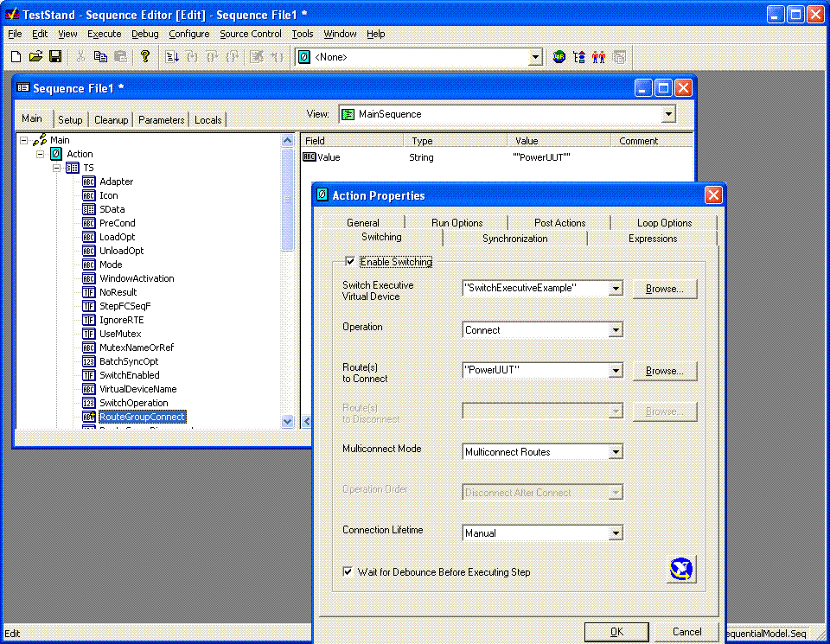The image size is (830, 644).
Task: Click the yellow question mark help icon
Action: (145, 57)
